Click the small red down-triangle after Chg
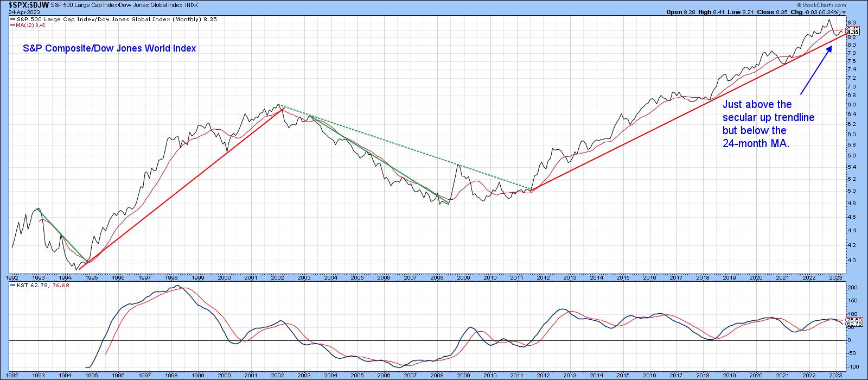Viewport: 868px width, 380px height. pos(844,12)
